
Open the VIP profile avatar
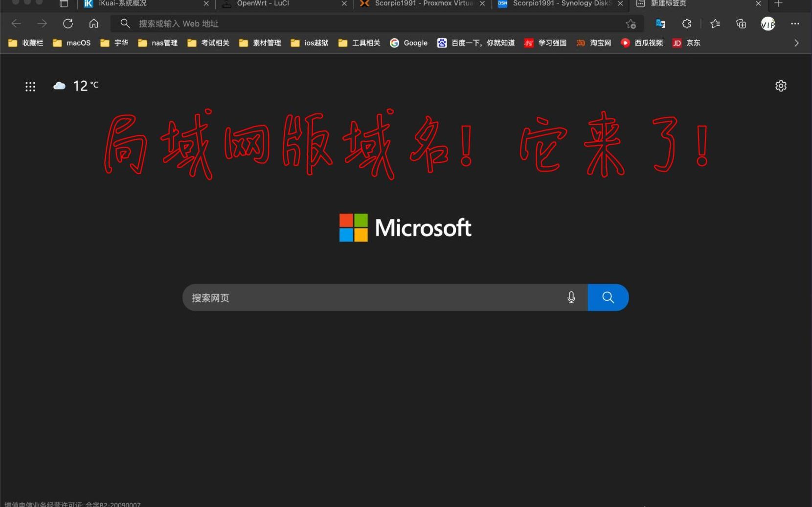point(768,23)
